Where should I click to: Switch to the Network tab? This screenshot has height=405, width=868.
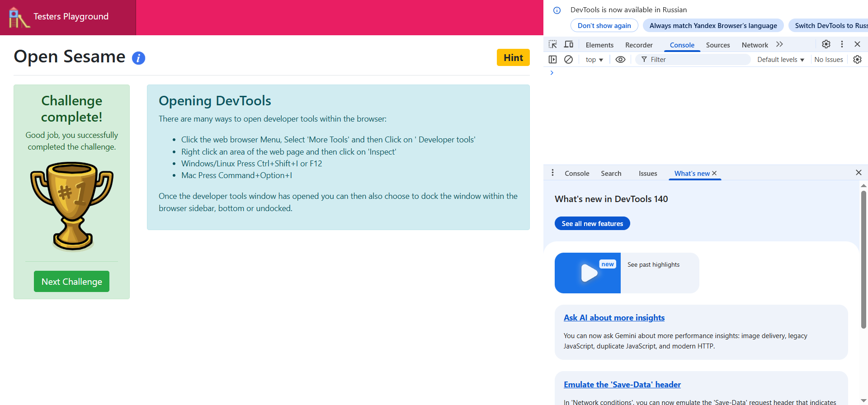tap(755, 45)
